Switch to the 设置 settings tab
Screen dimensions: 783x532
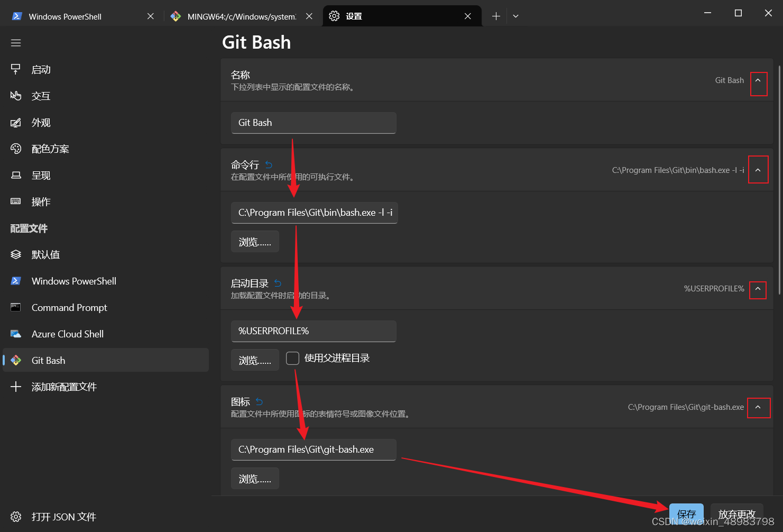click(402, 16)
